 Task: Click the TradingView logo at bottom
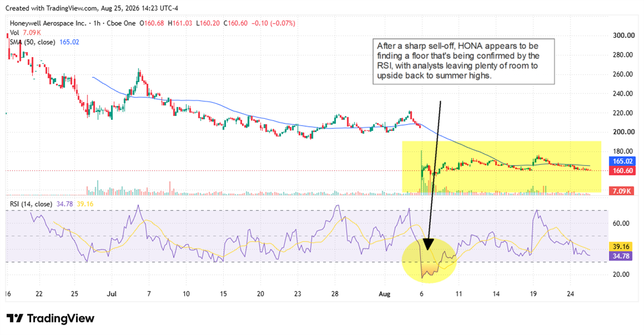pos(51,318)
